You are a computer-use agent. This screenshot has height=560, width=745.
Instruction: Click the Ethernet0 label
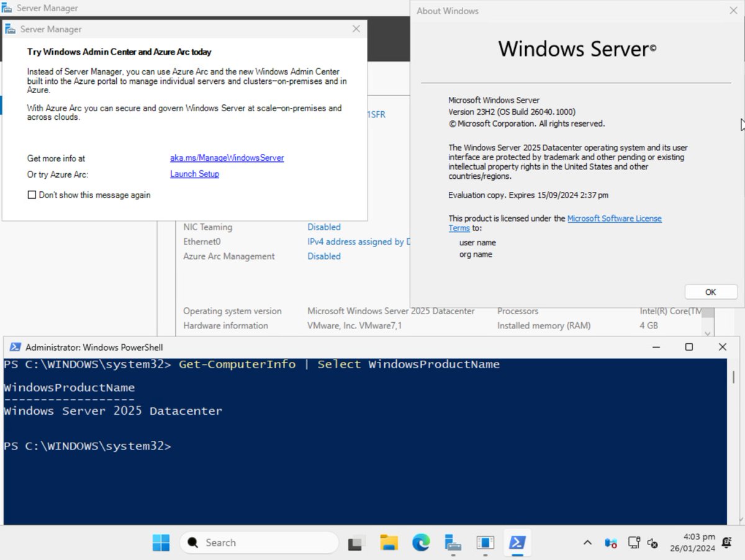(x=202, y=242)
